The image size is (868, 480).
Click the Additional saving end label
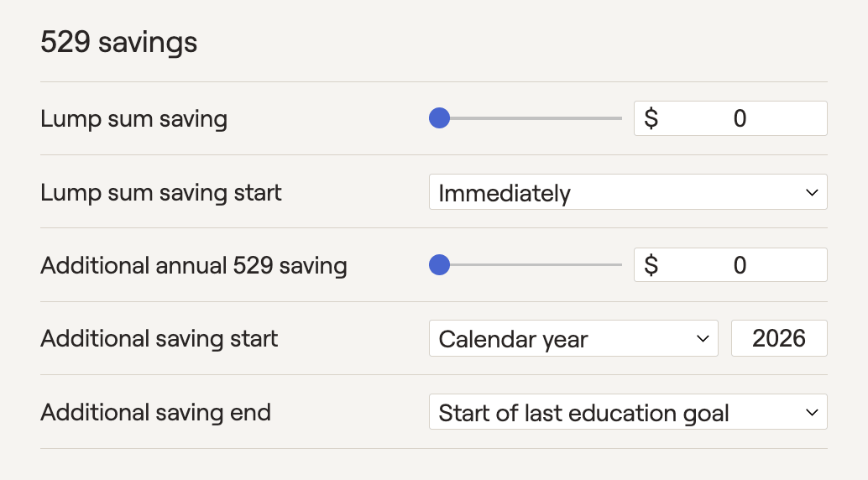[155, 413]
